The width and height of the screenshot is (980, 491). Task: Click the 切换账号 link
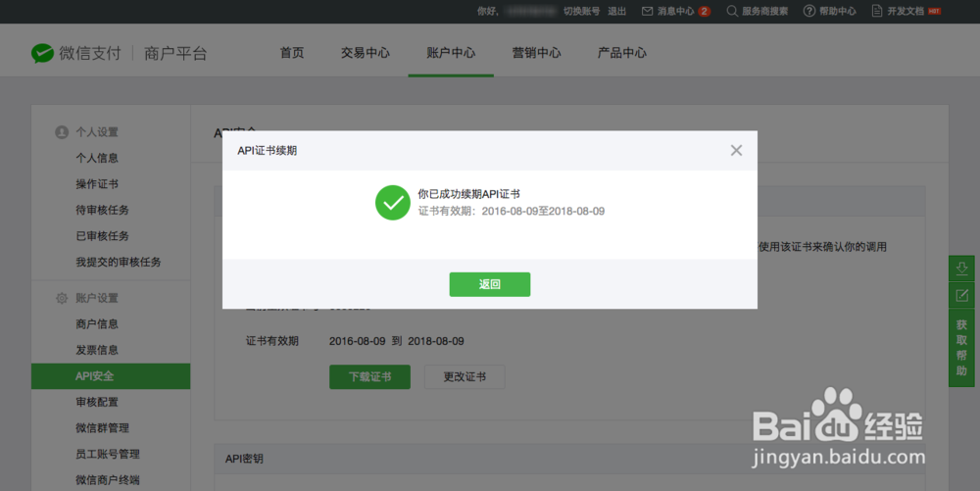pos(581,11)
